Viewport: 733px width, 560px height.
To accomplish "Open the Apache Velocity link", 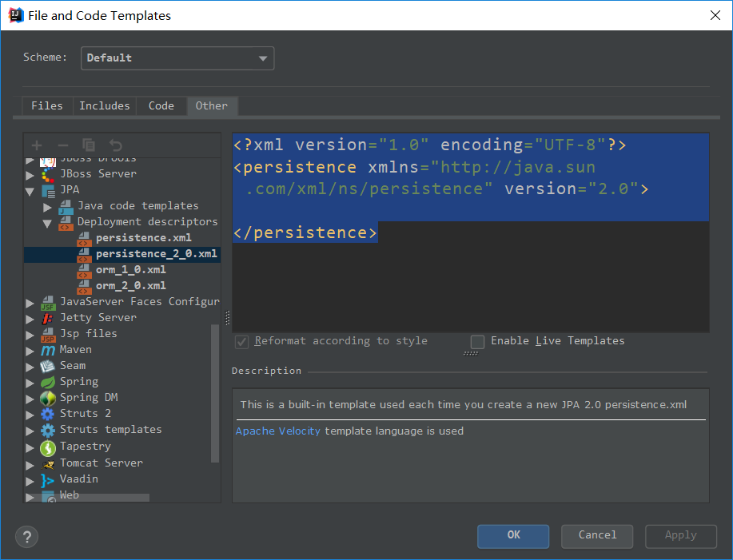I will pos(278,431).
